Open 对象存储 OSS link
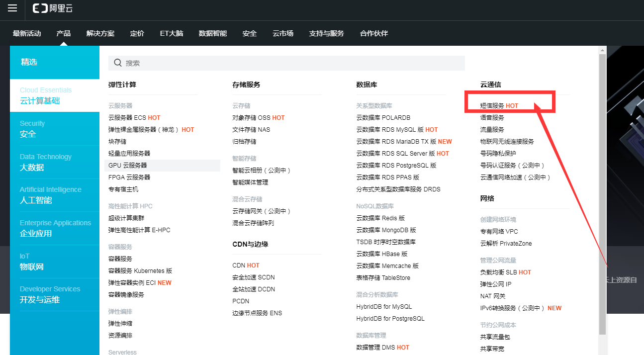The width and height of the screenshot is (644, 355). pos(251,118)
